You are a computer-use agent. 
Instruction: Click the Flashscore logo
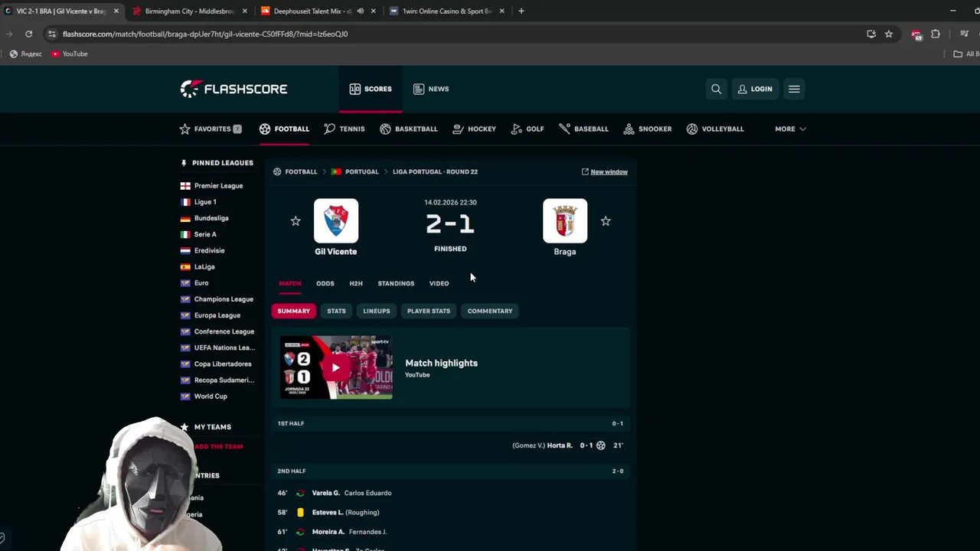(234, 89)
